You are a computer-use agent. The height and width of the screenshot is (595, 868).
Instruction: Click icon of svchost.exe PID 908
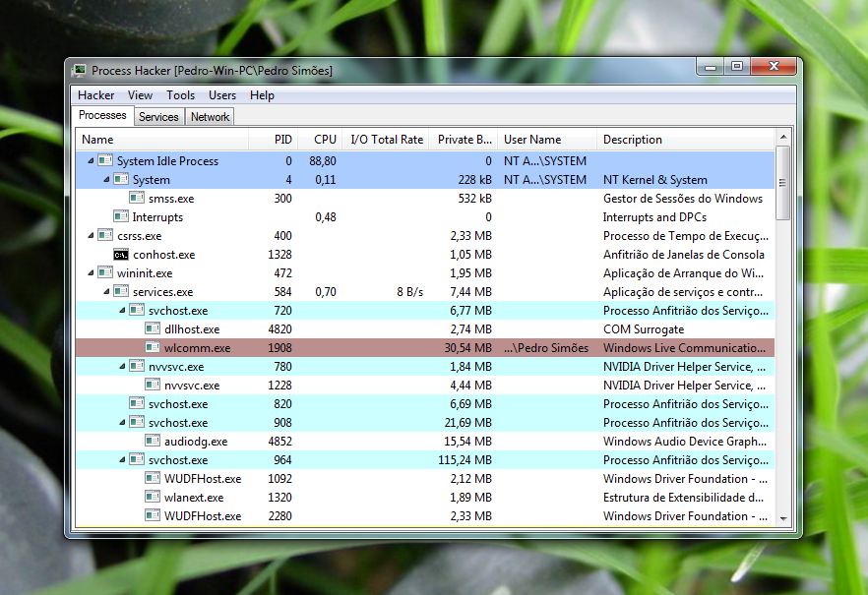137,423
